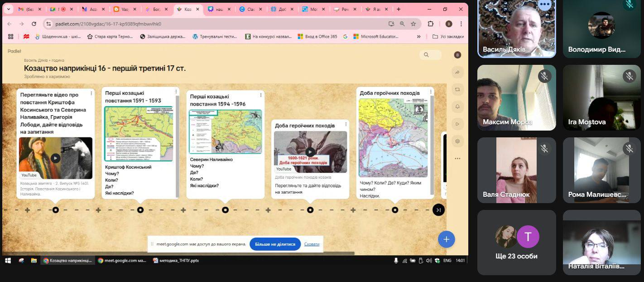
Task: Click the Padlet search magnifier field
Action: [x=429, y=55]
